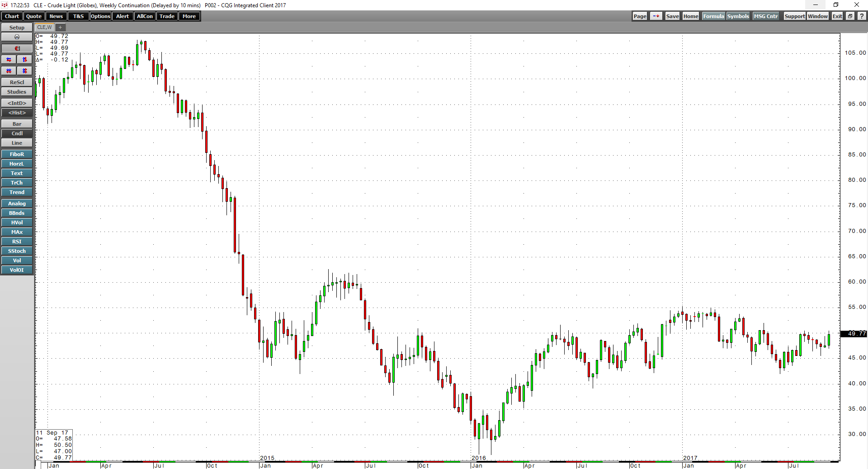Open the Studies panel

(x=17, y=91)
